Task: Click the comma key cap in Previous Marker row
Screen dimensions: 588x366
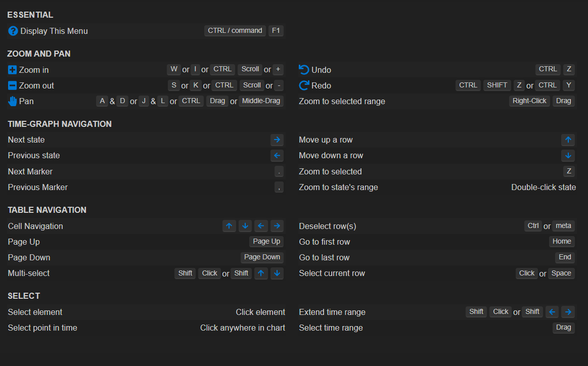Action: [279, 187]
